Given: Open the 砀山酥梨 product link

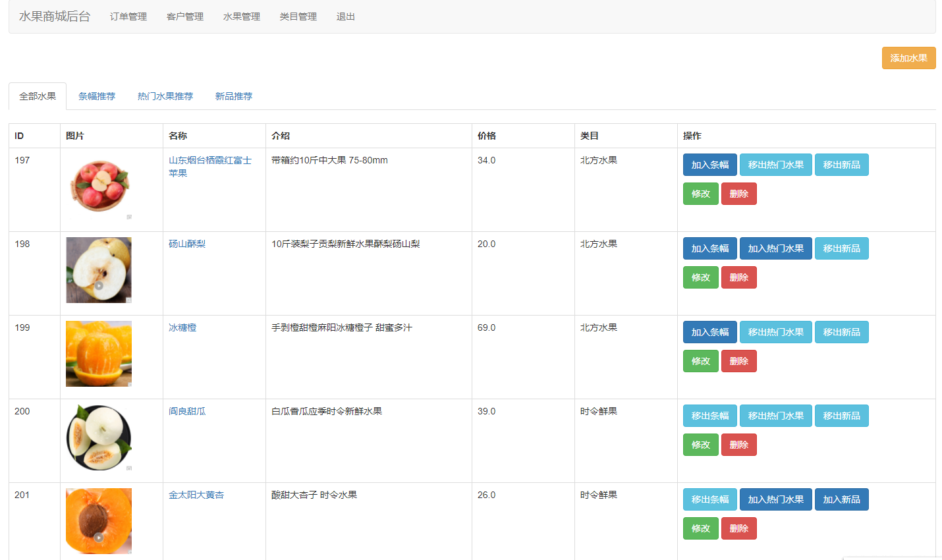Looking at the screenshot, I should click(187, 244).
